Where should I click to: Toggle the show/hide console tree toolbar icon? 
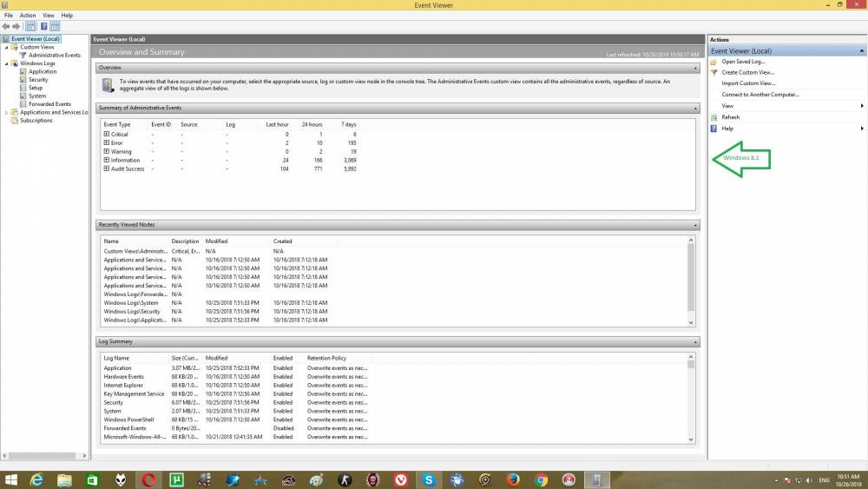coord(30,27)
